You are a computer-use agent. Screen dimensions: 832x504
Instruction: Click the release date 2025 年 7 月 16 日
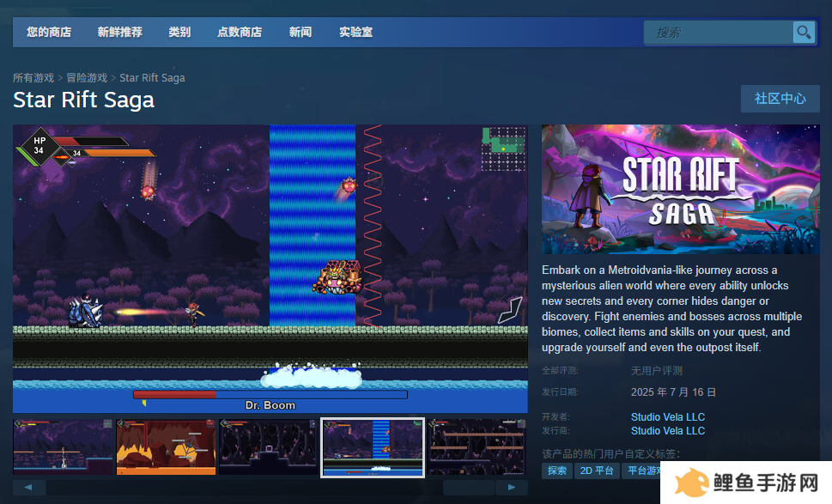point(673,392)
